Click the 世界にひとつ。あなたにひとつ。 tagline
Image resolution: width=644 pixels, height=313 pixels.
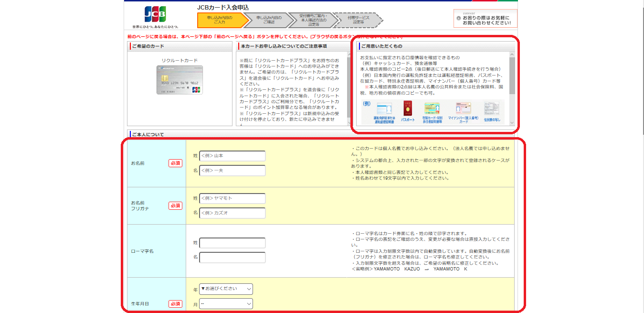pyautogui.click(x=155, y=27)
